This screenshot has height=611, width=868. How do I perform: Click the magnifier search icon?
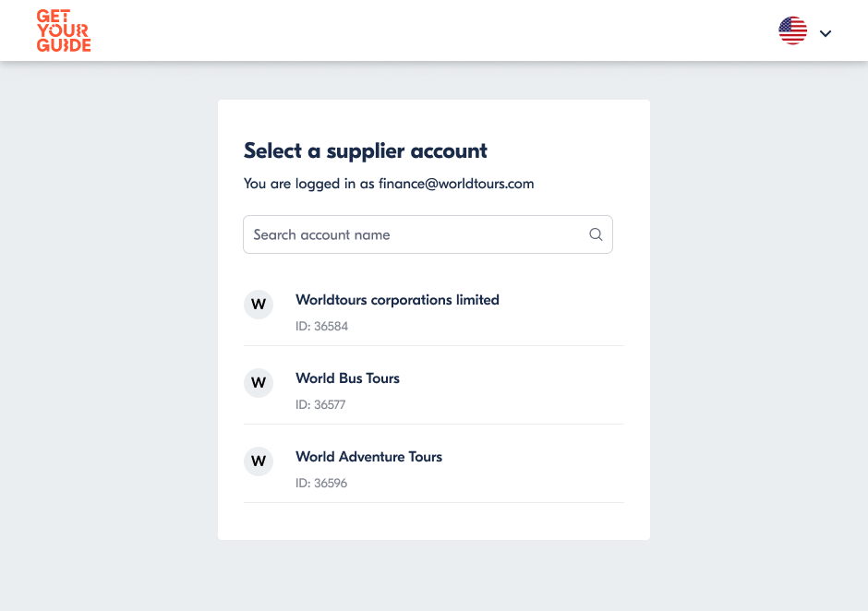tap(596, 234)
